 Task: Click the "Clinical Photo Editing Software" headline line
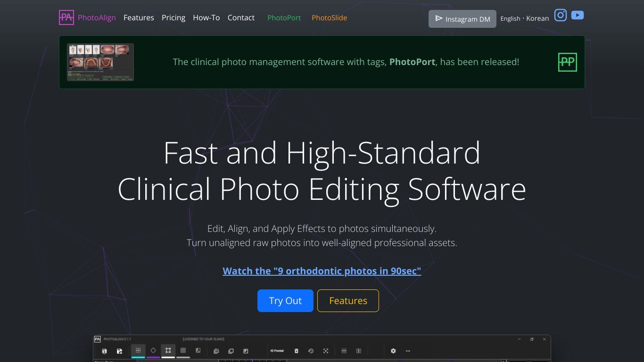tap(322, 189)
